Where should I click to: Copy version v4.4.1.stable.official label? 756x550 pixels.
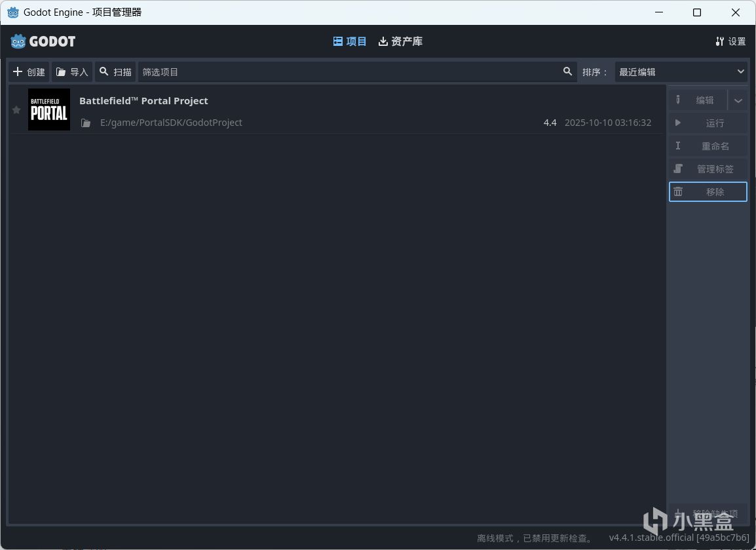coord(679,538)
